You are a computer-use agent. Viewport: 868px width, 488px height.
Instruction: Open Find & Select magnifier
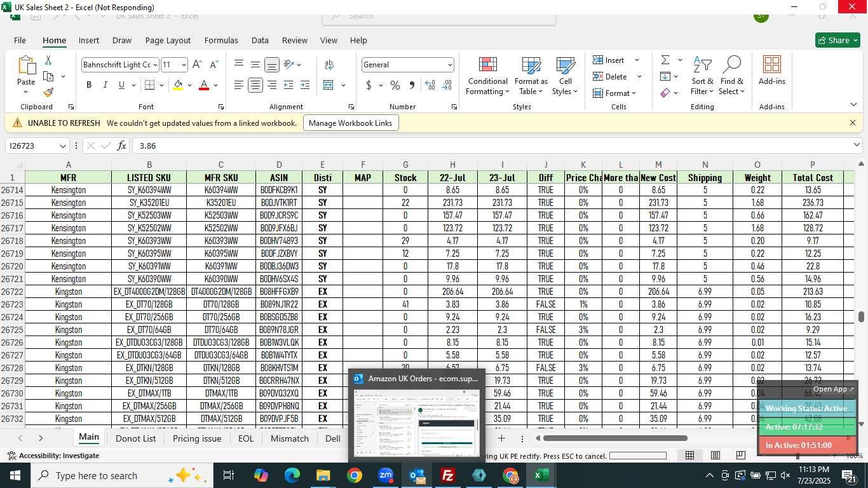point(732,76)
